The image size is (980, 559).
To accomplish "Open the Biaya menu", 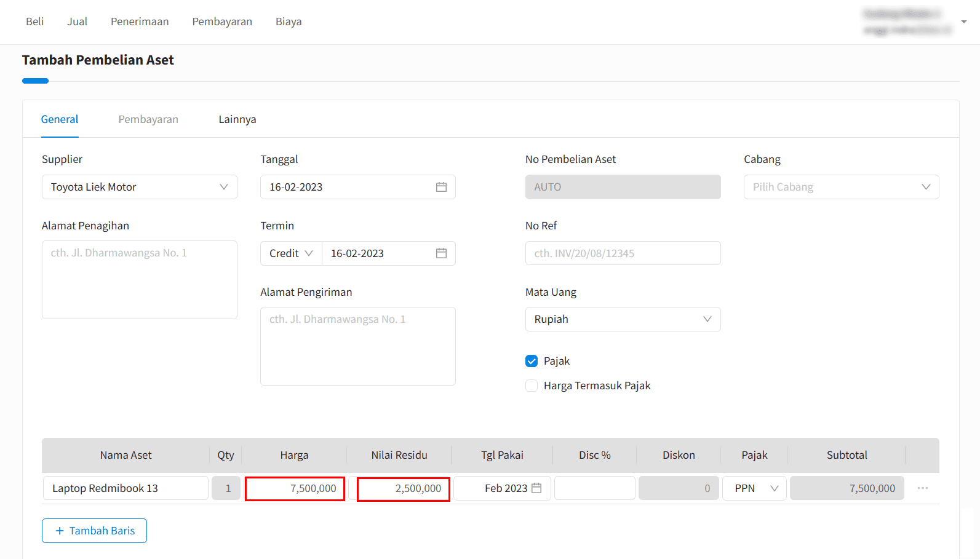I will pos(289,22).
